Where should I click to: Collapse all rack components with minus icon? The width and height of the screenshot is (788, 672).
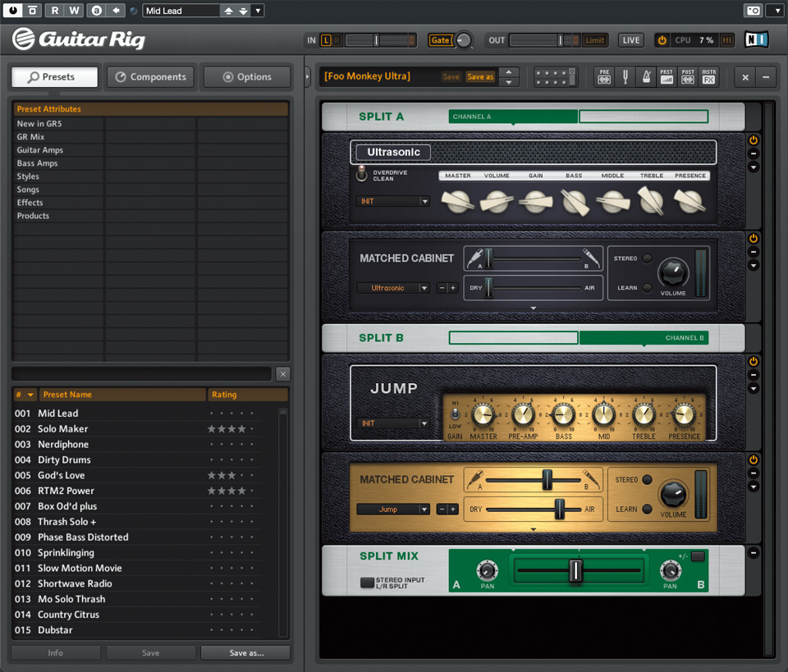[x=766, y=77]
